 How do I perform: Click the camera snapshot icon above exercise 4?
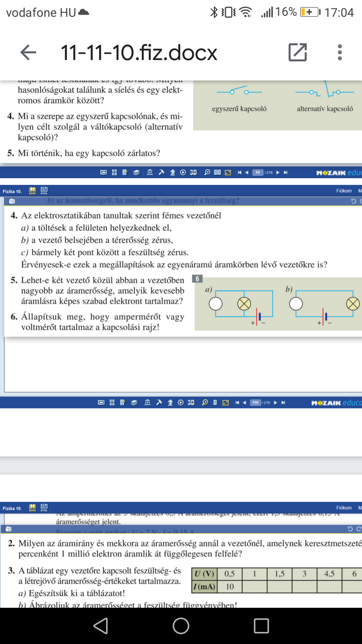[12, 201]
